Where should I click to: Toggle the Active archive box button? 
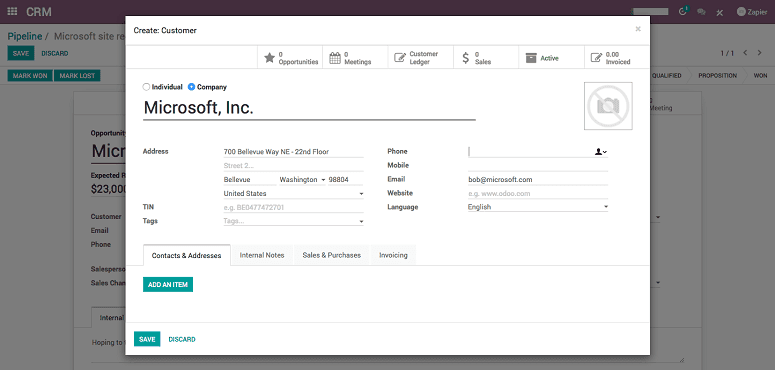pos(552,58)
